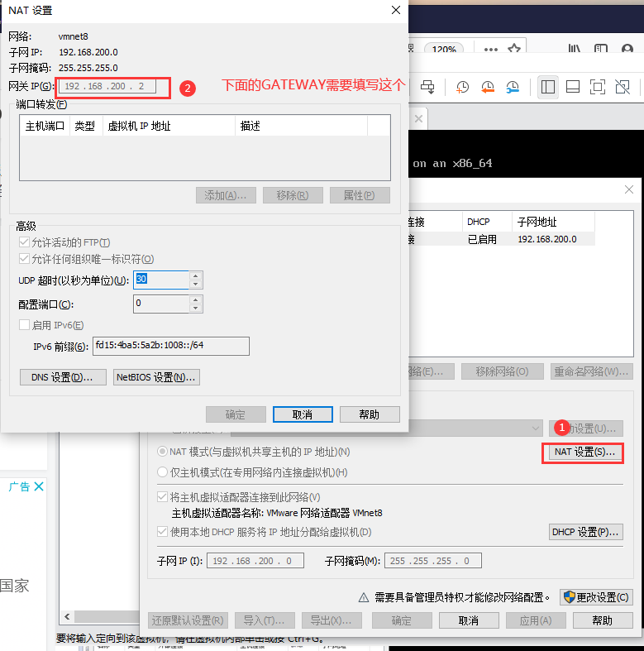Click 导入(T)... button
The image size is (644, 651).
(x=265, y=620)
